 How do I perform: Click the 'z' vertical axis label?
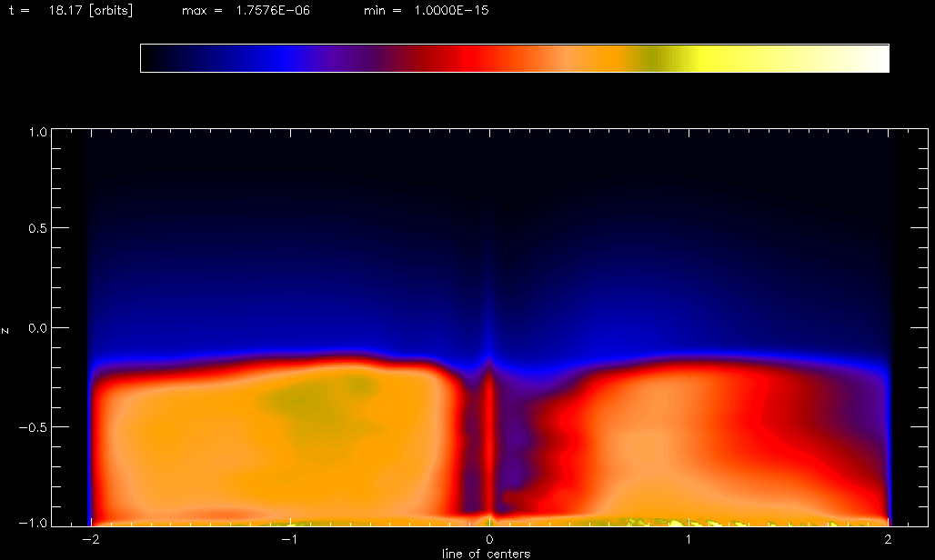point(6,329)
